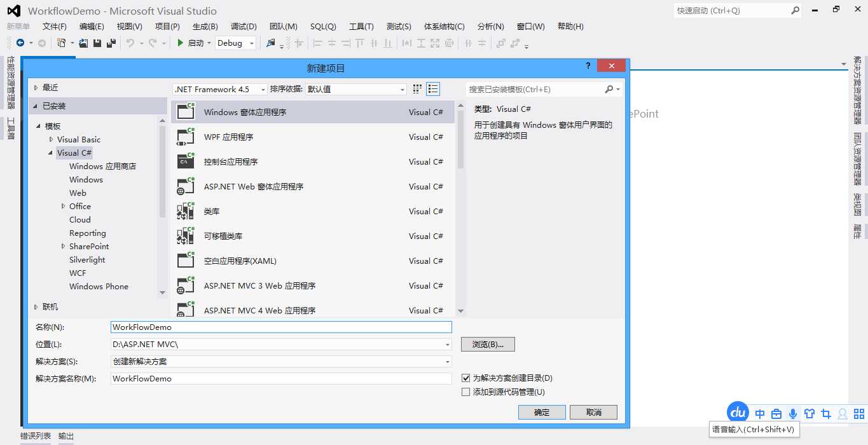Click the Save All toolbar icon

click(111, 43)
